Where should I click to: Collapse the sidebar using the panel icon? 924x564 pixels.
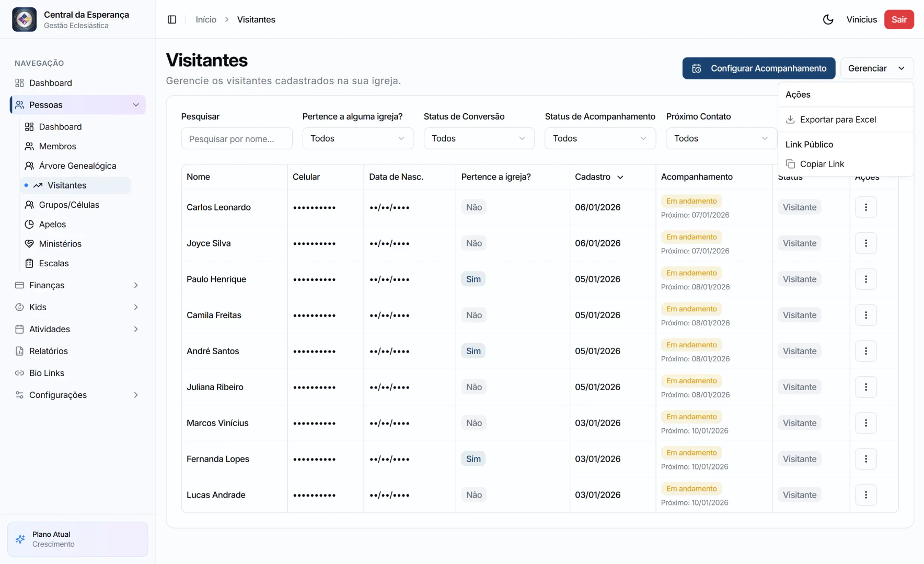(x=172, y=19)
